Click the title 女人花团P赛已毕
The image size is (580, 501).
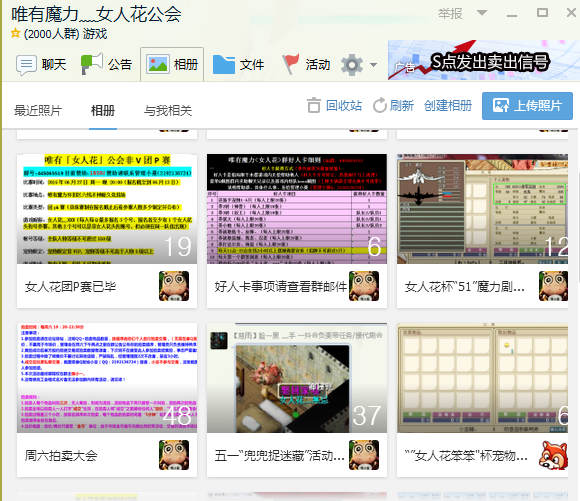tap(70, 287)
